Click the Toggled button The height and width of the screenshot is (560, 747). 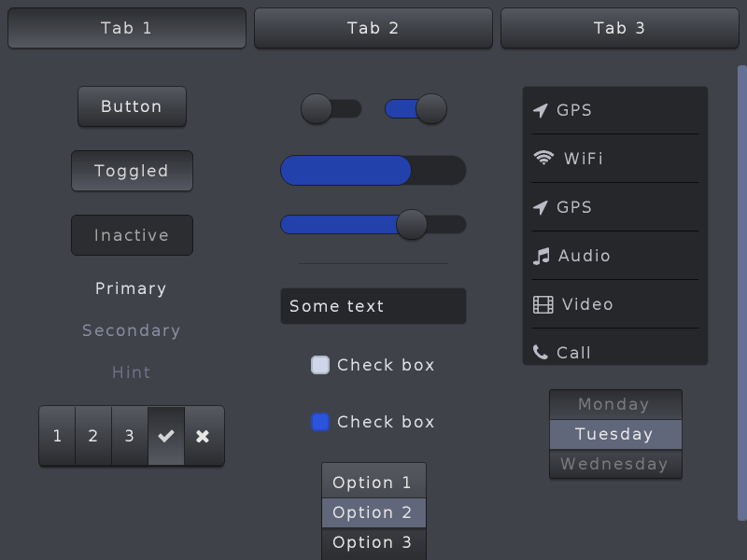click(x=132, y=171)
